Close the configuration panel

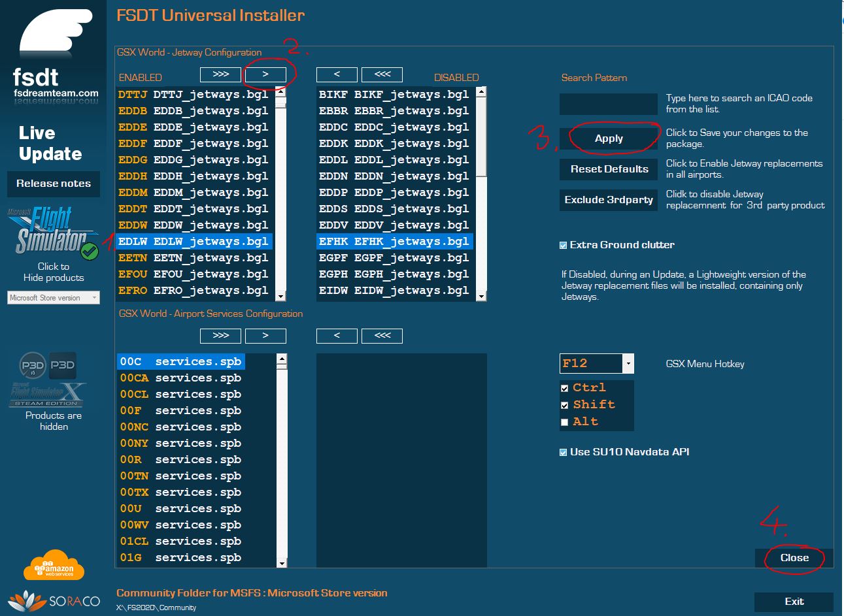point(794,558)
